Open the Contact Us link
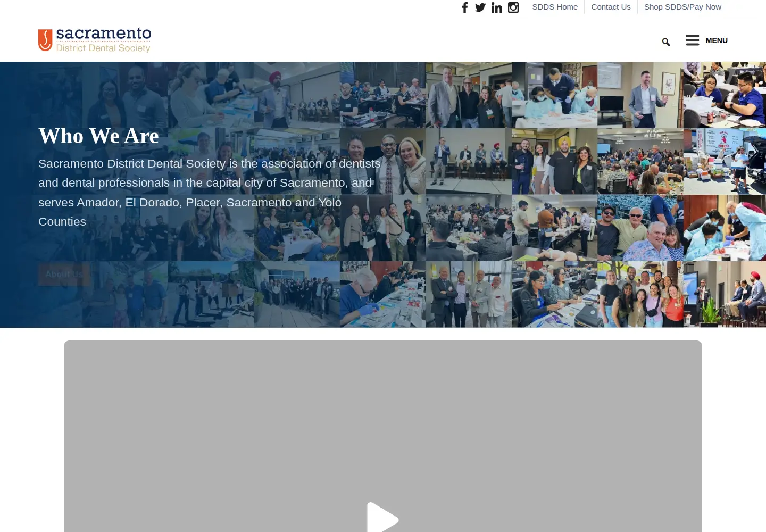The image size is (766, 532). pos(611,7)
